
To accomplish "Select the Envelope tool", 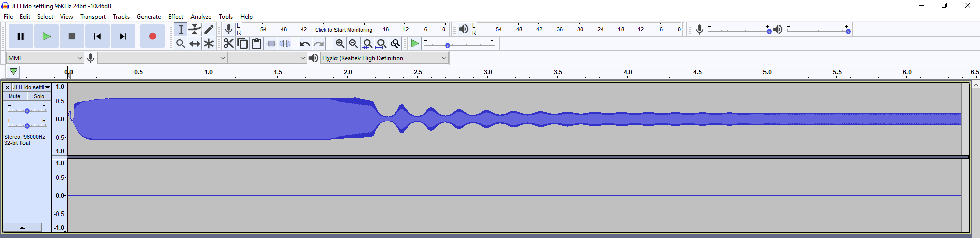I will (x=195, y=30).
